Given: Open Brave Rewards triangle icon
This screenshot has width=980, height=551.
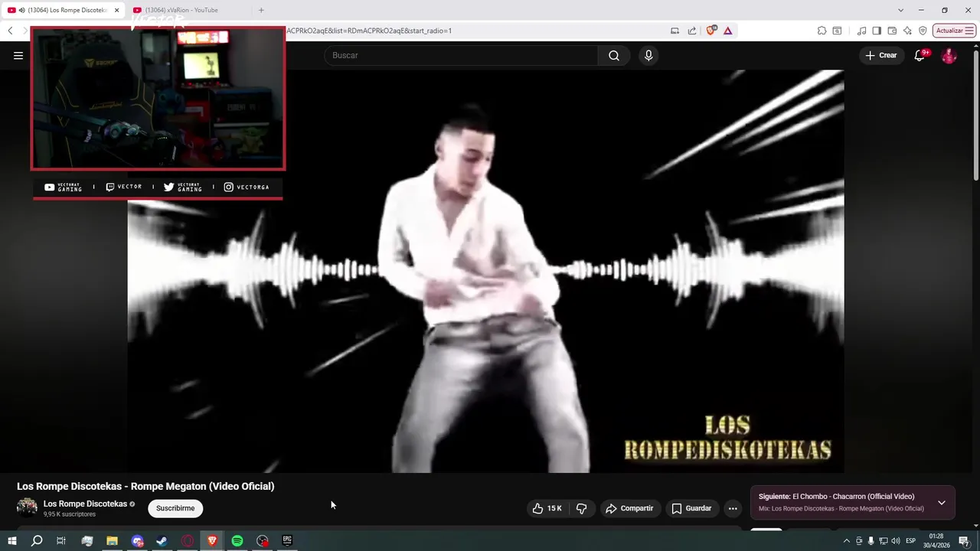Looking at the screenshot, I should 728,31.
